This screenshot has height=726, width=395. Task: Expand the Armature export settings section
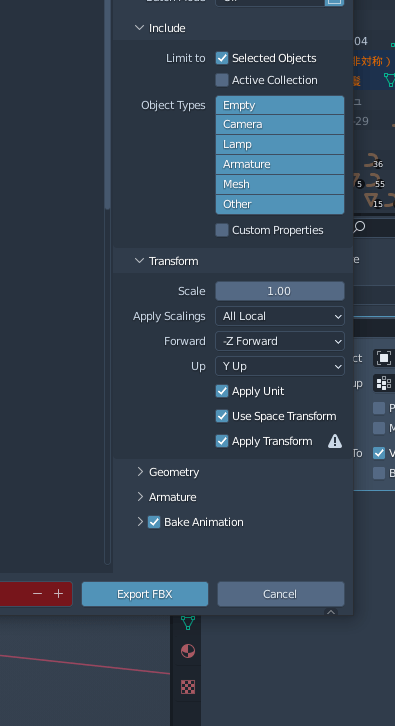[140, 497]
